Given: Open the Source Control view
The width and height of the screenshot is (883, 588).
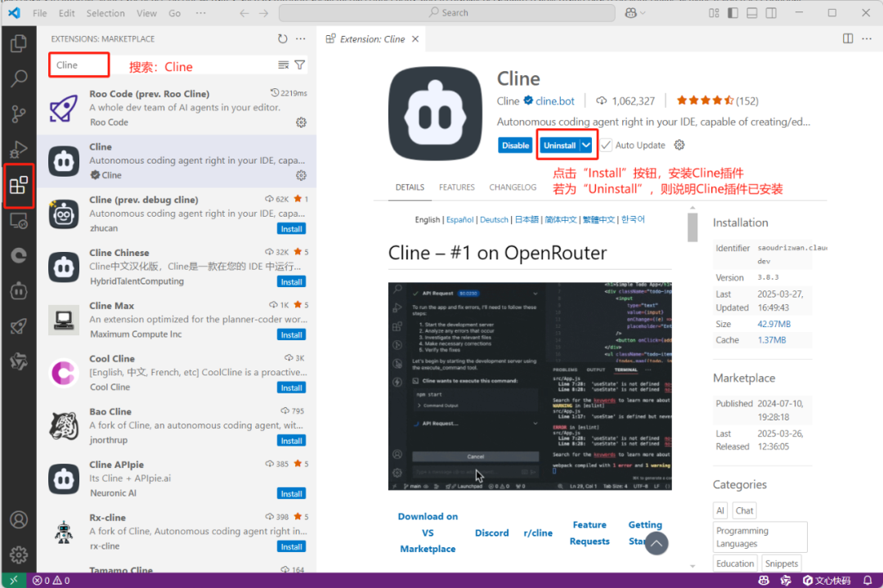Looking at the screenshot, I should pyautogui.click(x=18, y=114).
